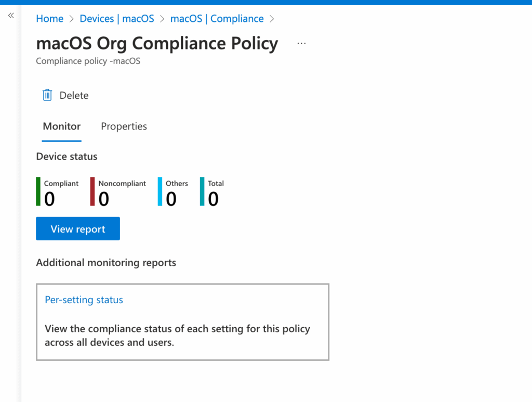This screenshot has height=402, width=532.
Task: Click the chevron between Home and Devices
Action: tap(70, 19)
